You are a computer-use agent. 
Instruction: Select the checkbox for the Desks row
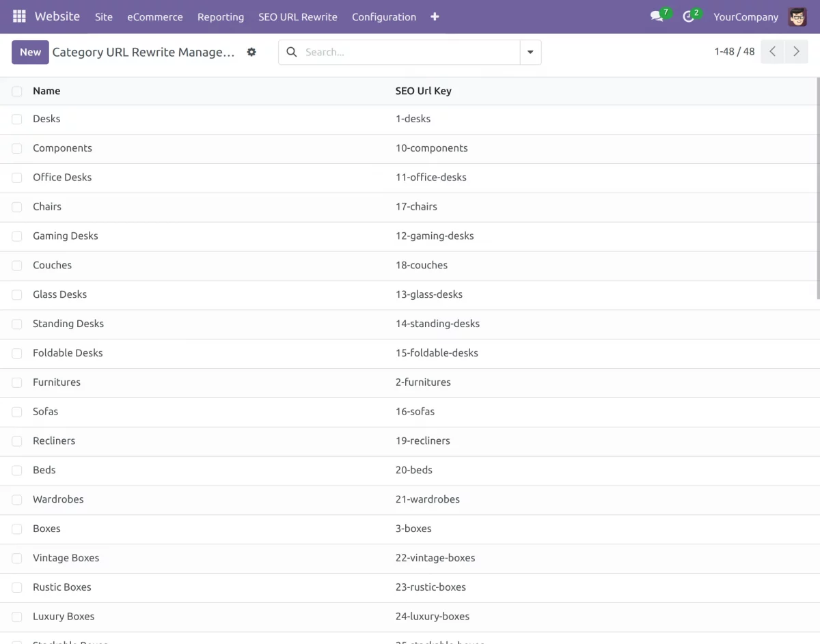16,119
